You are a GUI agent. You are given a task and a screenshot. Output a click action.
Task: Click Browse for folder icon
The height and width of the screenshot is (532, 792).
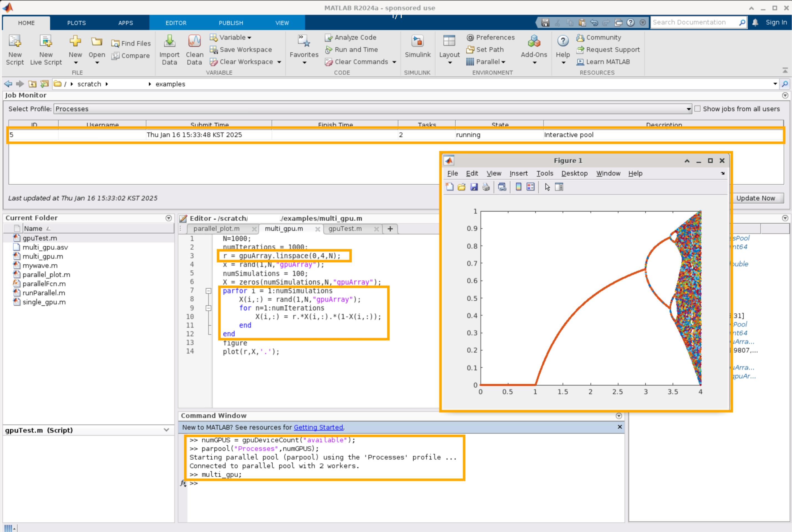[44, 84]
